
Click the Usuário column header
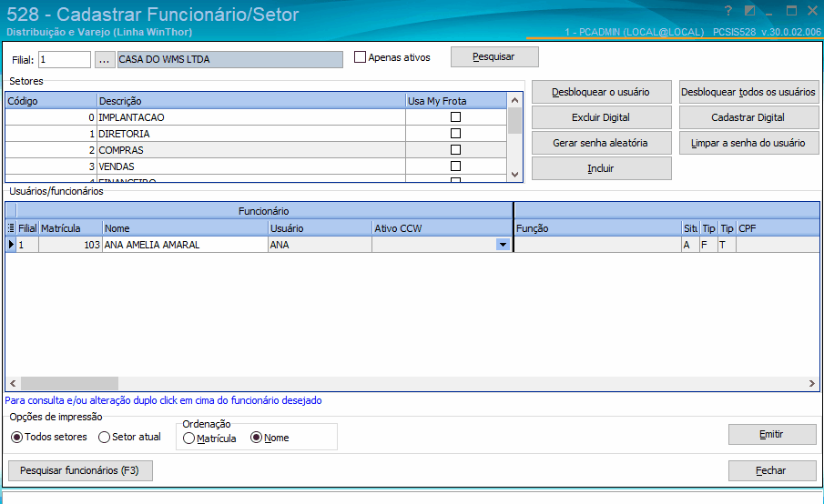[x=320, y=228]
